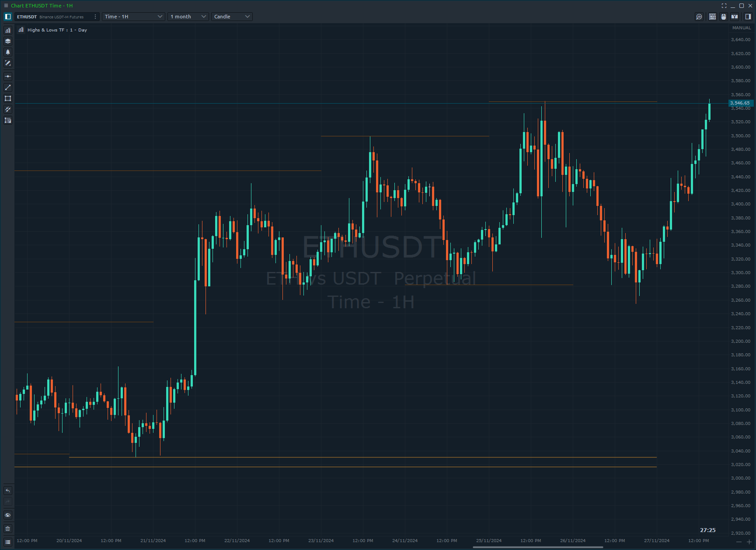Open the alerts bell icon

tap(8, 52)
